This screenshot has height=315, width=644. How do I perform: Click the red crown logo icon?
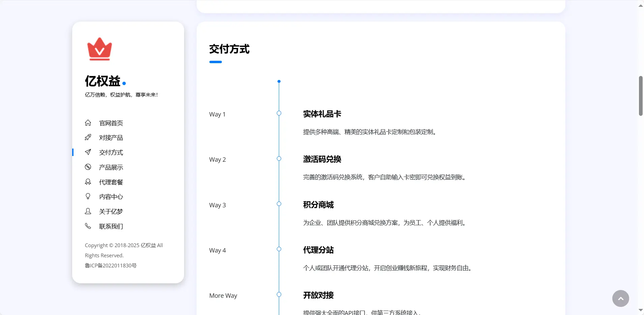click(x=99, y=49)
